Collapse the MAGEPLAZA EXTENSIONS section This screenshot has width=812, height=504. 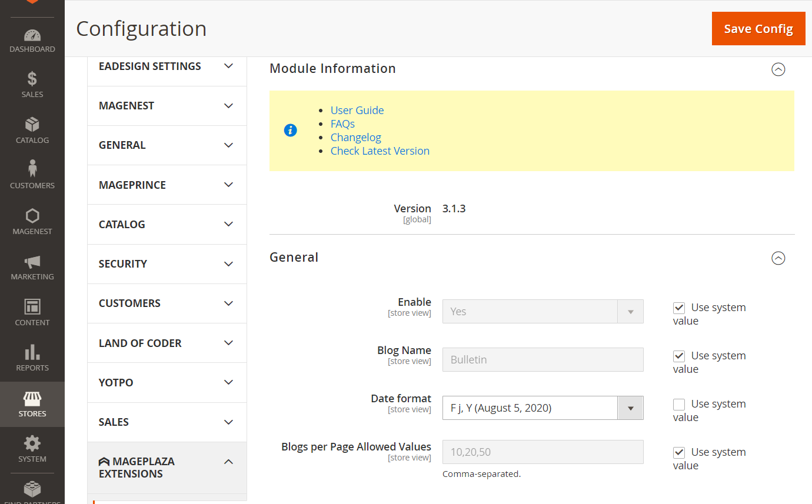pos(167,468)
